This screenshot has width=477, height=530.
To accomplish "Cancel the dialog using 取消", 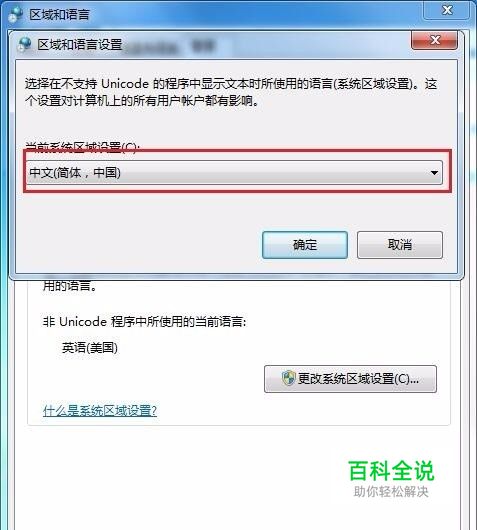I will 400,245.
